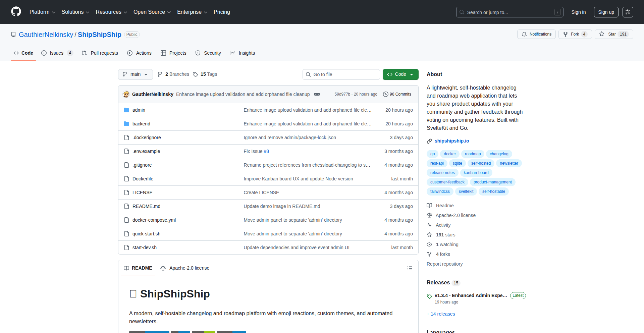Switch to the Insights tab
644x333 pixels.
click(x=242, y=53)
